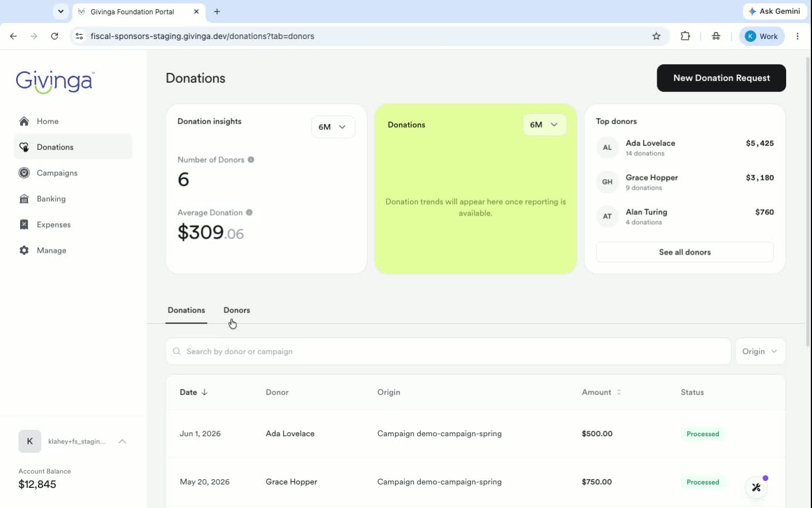Click the info icon beside Average Donation

[249, 213]
